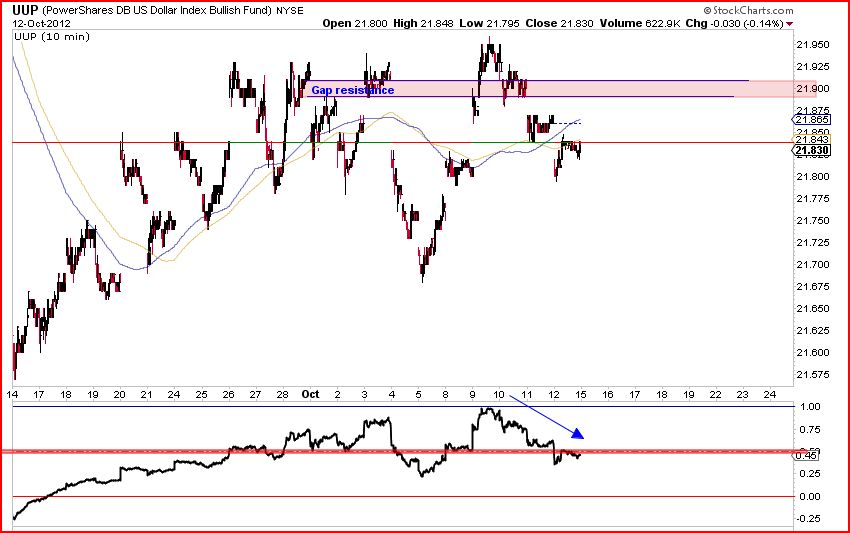Click the 21.625 price axis label
The image size is (850, 533).
pos(813,330)
